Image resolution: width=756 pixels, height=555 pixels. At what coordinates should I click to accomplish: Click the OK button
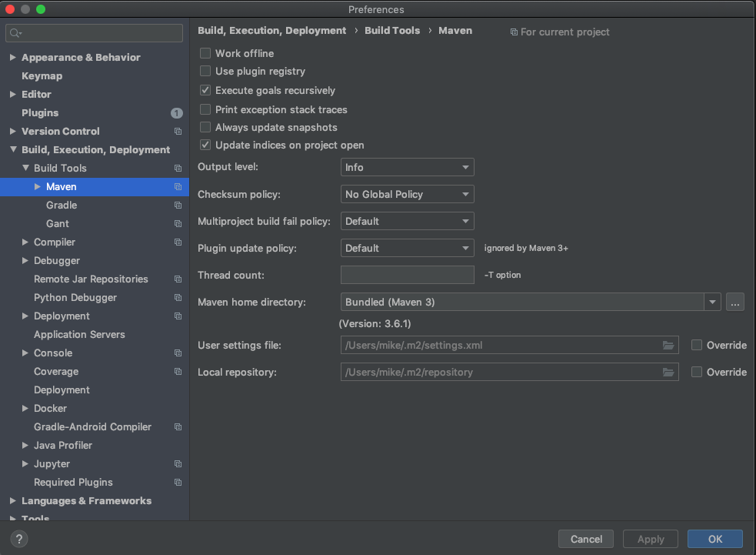(x=714, y=539)
